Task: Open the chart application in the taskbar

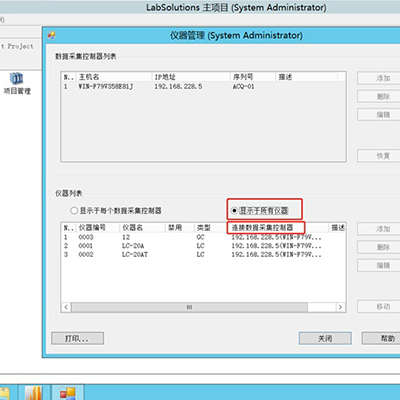Action: [x=34, y=393]
